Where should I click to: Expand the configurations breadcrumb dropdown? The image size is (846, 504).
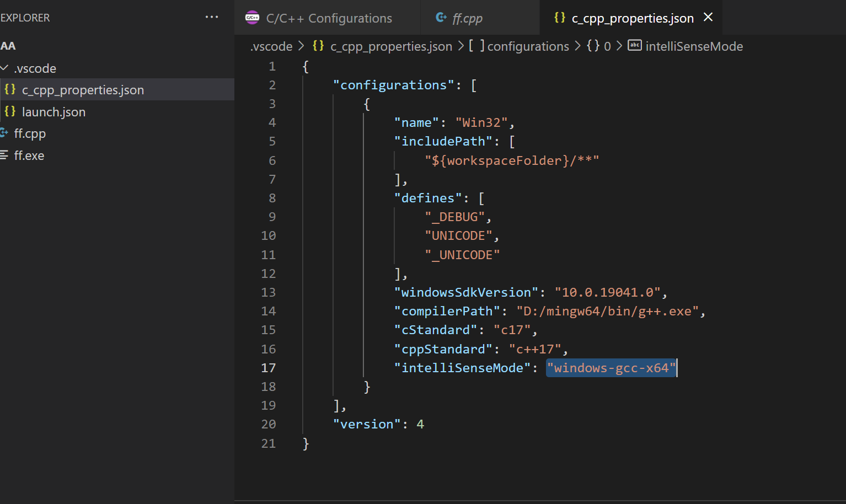point(527,46)
